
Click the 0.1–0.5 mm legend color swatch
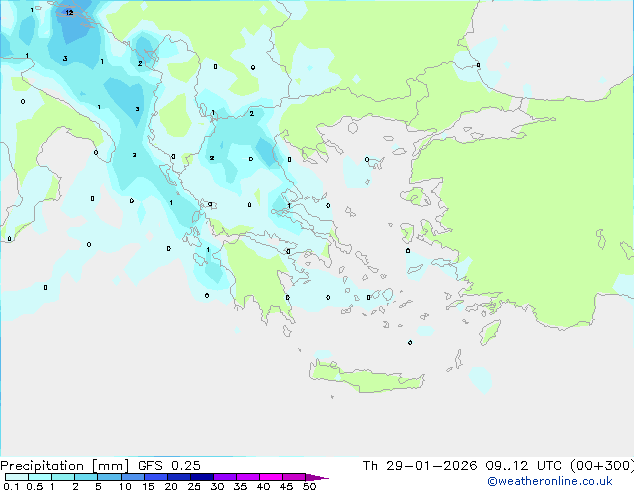pos(17,477)
